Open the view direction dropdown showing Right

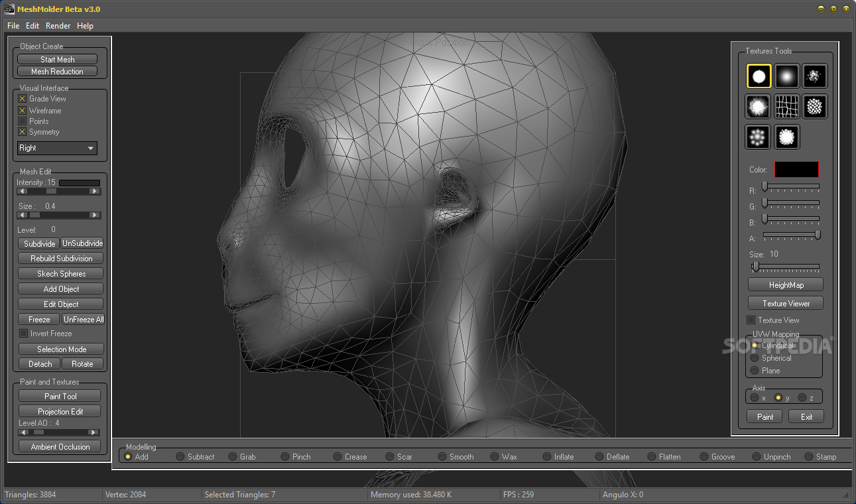[57, 148]
